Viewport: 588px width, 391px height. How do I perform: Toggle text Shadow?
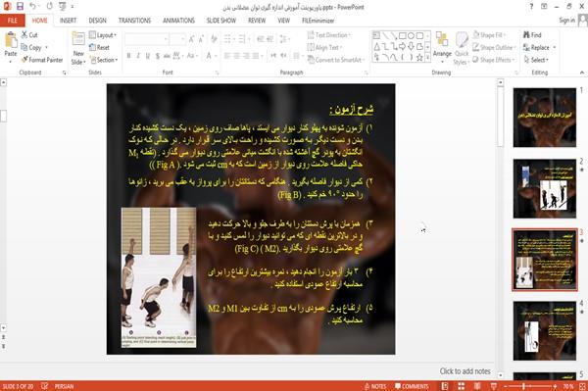tap(158, 56)
